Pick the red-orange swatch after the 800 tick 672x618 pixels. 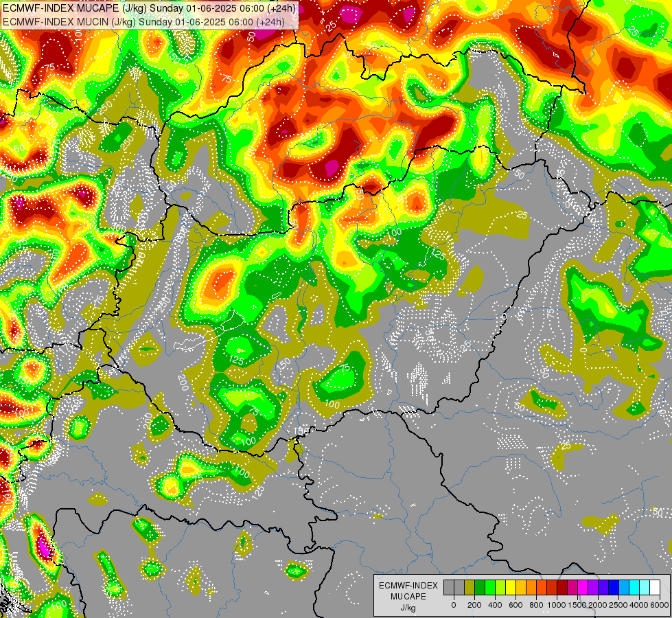pos(542,587)
